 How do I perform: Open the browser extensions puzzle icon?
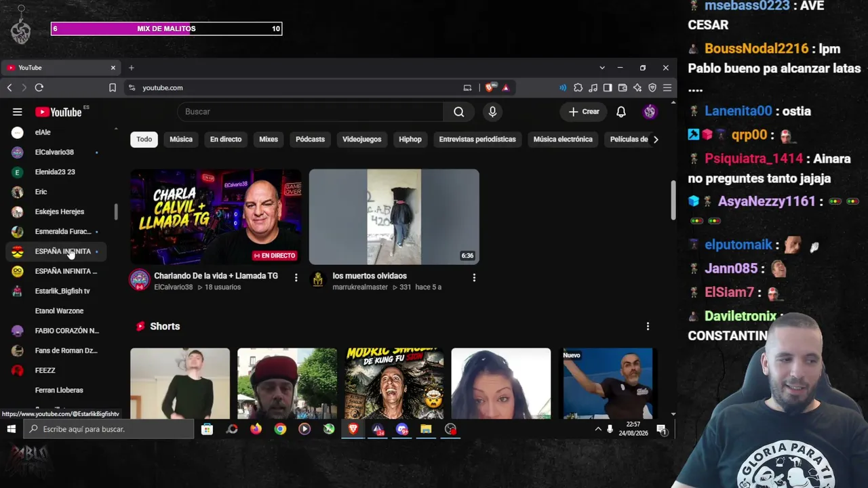point(578,87)
